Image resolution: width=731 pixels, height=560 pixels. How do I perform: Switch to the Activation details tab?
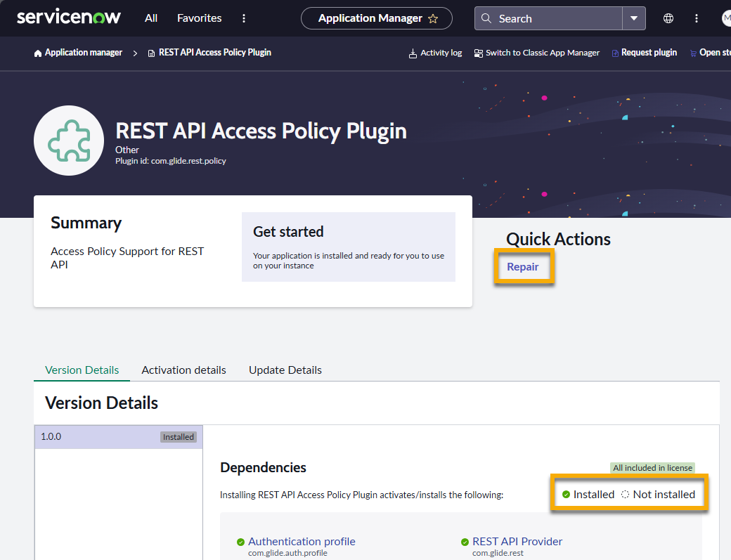[183, 370]
